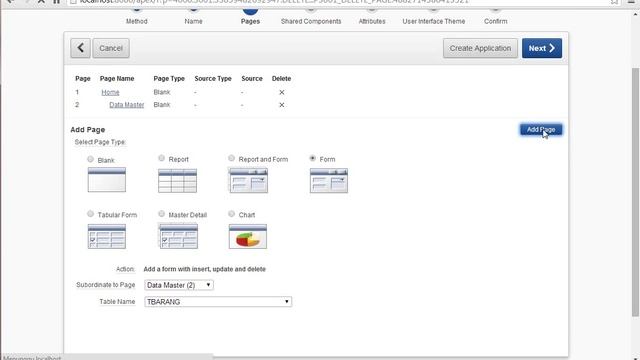This screenshot has height=360, width=640.
Task: Click the Master Detail thumbnail image
Action: (178, 236)
